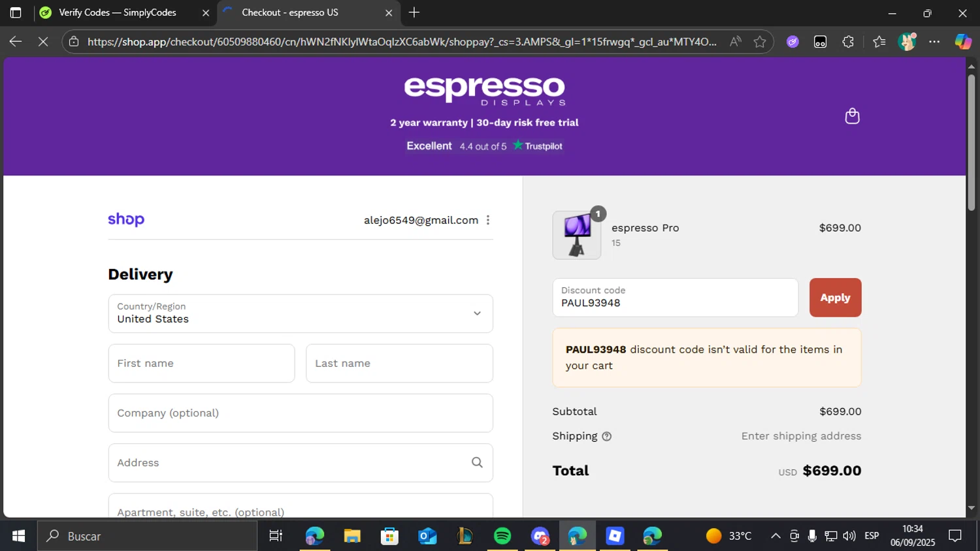Open the tab actions menu icon
Image resolution: width=980 pixels, height=551 pixels.
click(x=16, y=12)
